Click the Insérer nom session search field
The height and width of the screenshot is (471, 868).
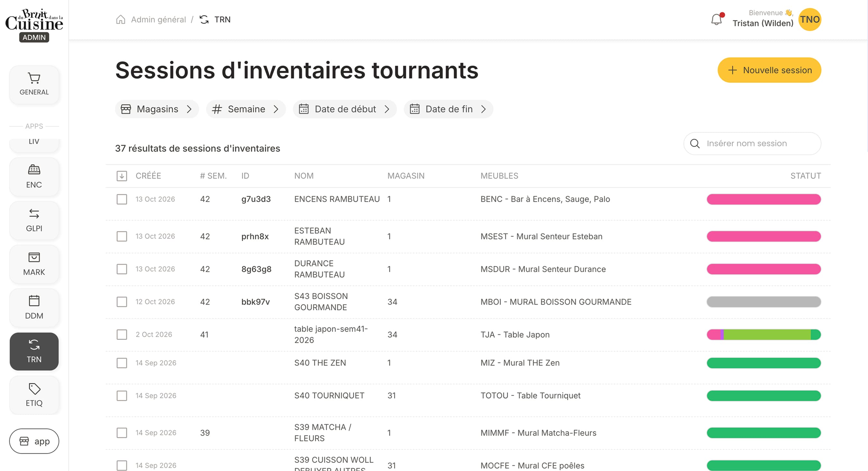click(752, 143)
